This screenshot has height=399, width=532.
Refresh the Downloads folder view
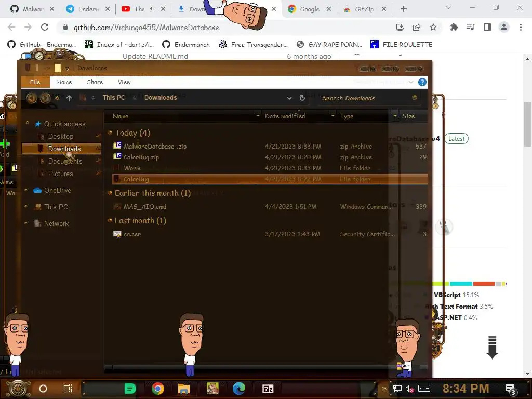coord(302,98)
